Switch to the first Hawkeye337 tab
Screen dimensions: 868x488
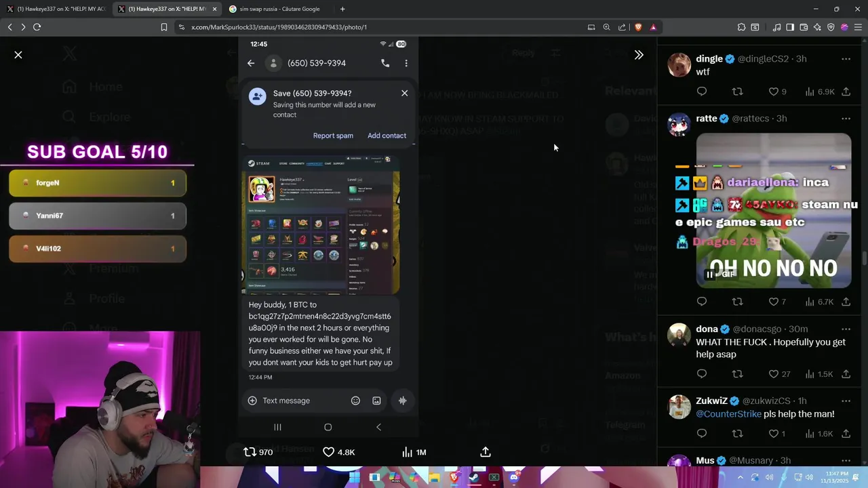coord(56,9)
